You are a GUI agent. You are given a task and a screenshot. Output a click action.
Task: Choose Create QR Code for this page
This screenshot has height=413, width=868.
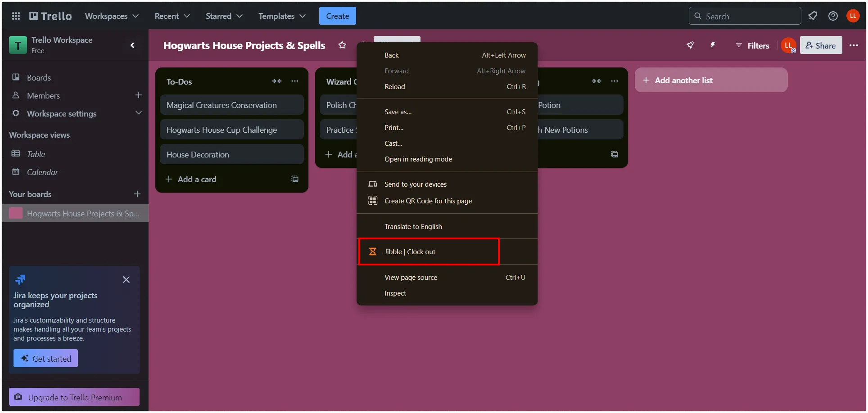click(x=428, y=201)
